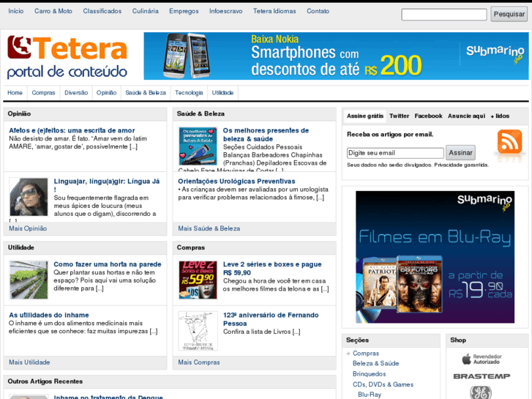
Task: Open the beauty gifts article thumbnail
Action: pos(198,146)
